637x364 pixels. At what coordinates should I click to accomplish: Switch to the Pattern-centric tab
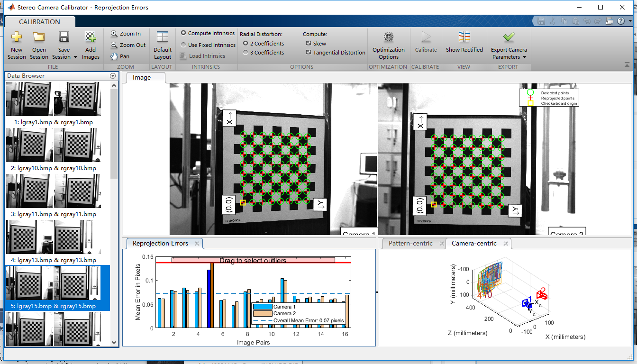pos(411,243)
